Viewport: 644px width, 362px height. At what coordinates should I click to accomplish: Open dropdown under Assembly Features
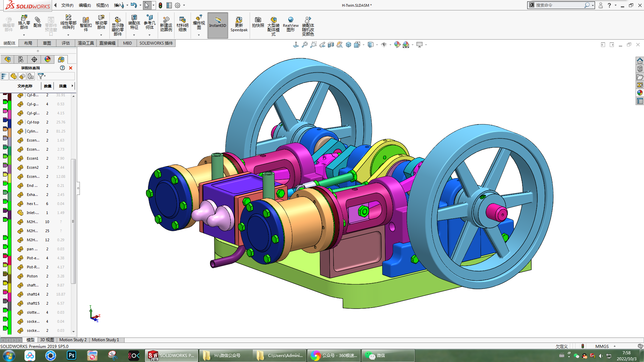134,35
